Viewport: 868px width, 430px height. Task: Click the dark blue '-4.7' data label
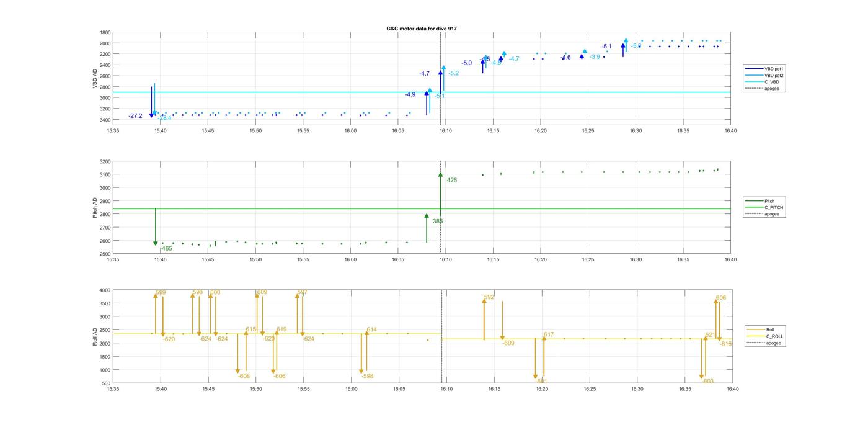pos(424,74)
